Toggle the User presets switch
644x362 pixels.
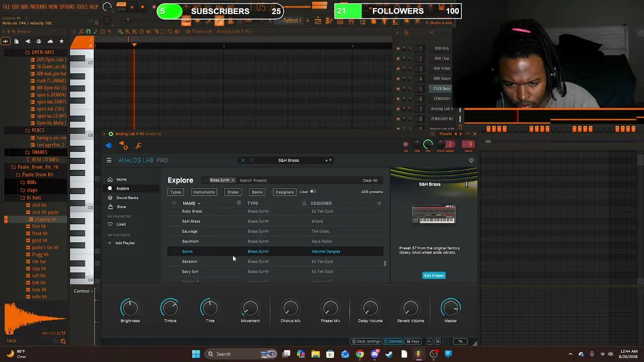point(312,192)
